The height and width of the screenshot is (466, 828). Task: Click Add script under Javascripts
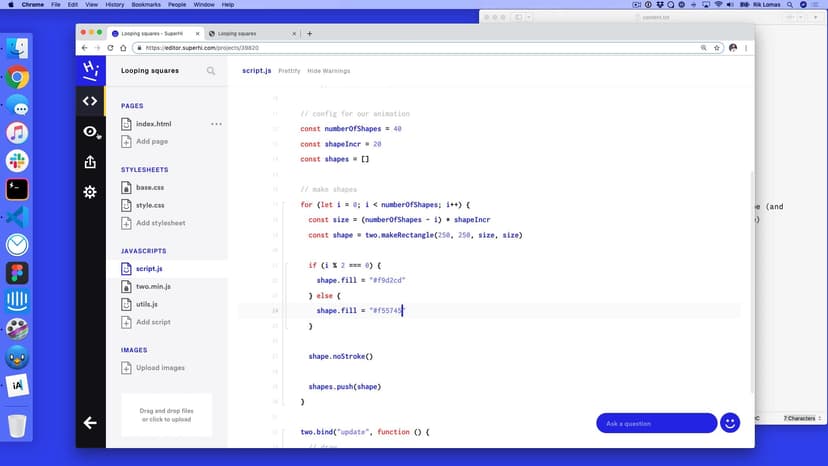[x=153, y=322]
